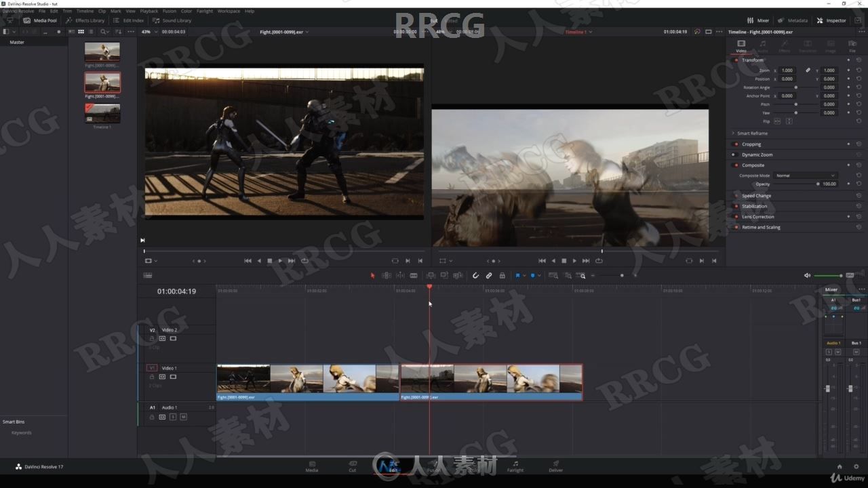
Task: Select the Timeline 1 thumbnail in media pool
Action: click(102, 113)
